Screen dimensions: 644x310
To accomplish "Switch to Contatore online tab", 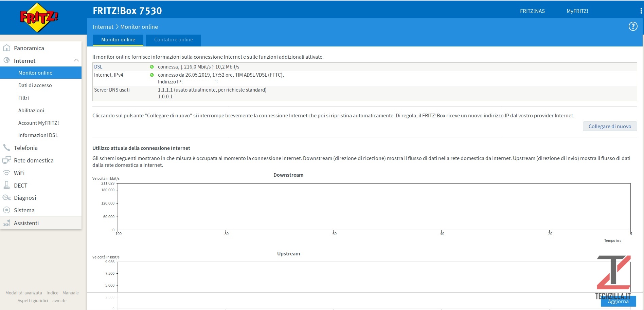I will 174,40.
